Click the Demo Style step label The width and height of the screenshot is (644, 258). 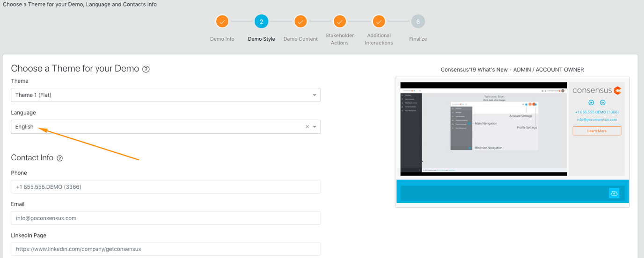click(261, 39)
